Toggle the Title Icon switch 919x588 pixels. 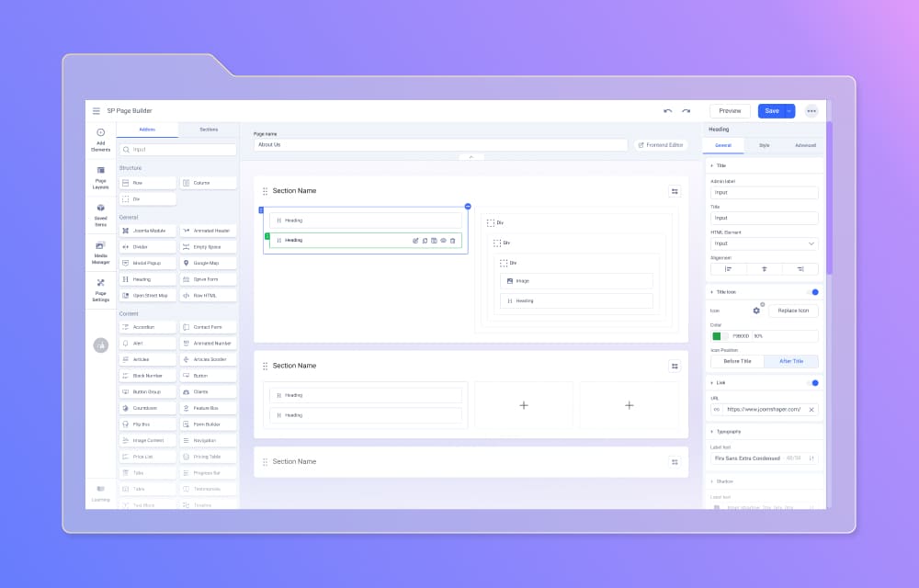coord(813,291)
